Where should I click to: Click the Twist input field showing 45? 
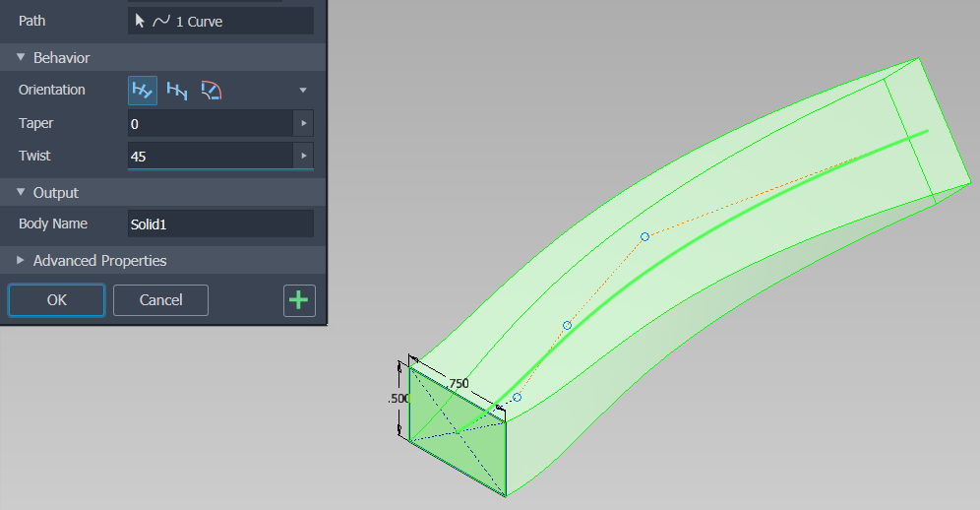tap(211, 156)
